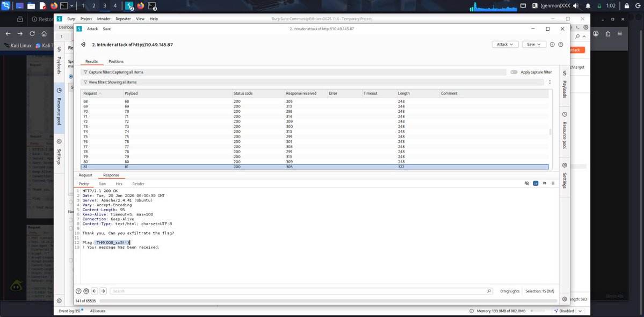Switch to the Request tab

(x=85, y=175)
